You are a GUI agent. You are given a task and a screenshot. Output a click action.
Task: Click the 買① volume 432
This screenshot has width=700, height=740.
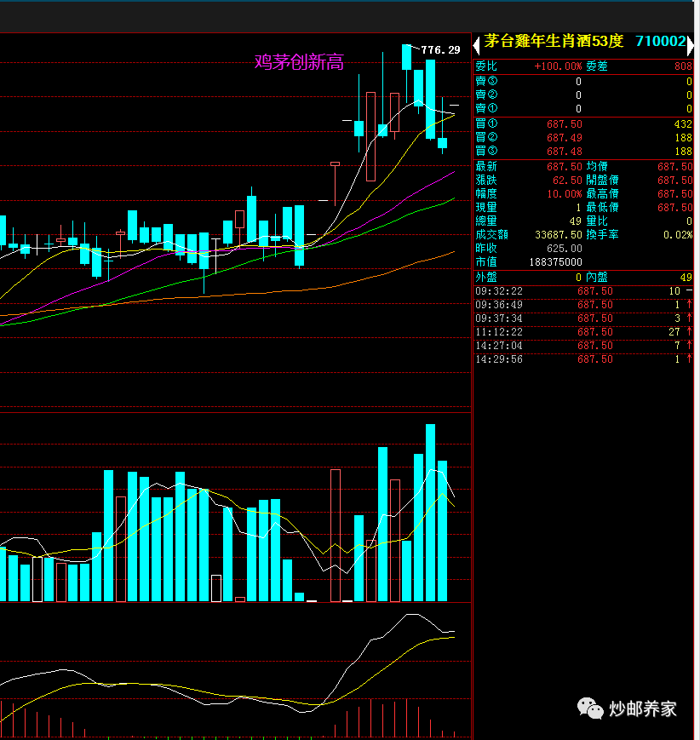click(x=683, y=124)
